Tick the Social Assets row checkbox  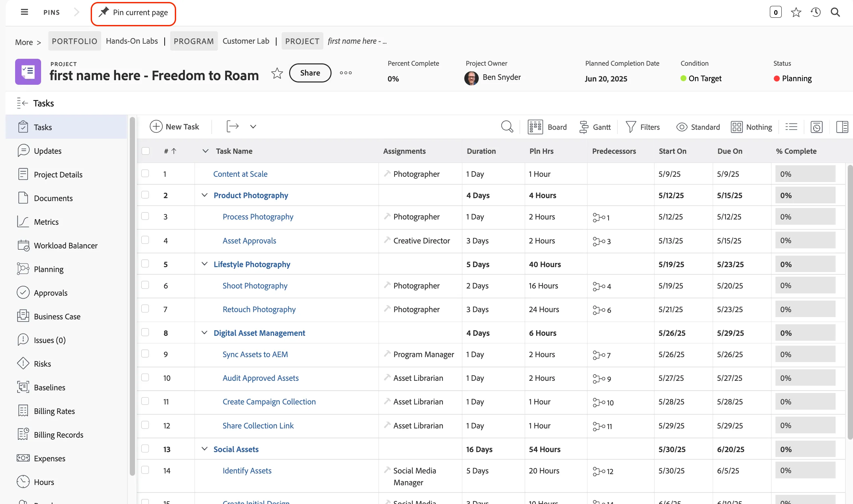click(145, 448)
